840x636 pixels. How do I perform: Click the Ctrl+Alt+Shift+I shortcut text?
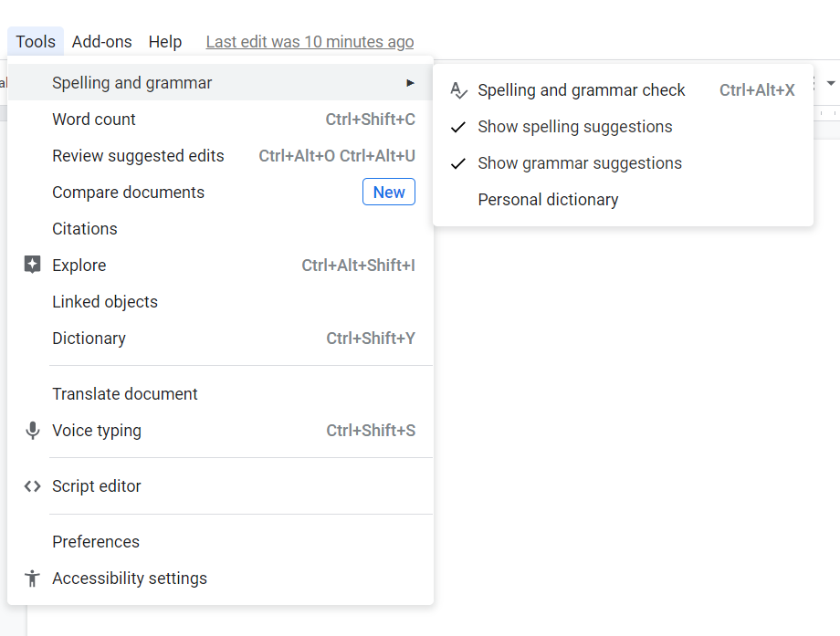(359, 265)
